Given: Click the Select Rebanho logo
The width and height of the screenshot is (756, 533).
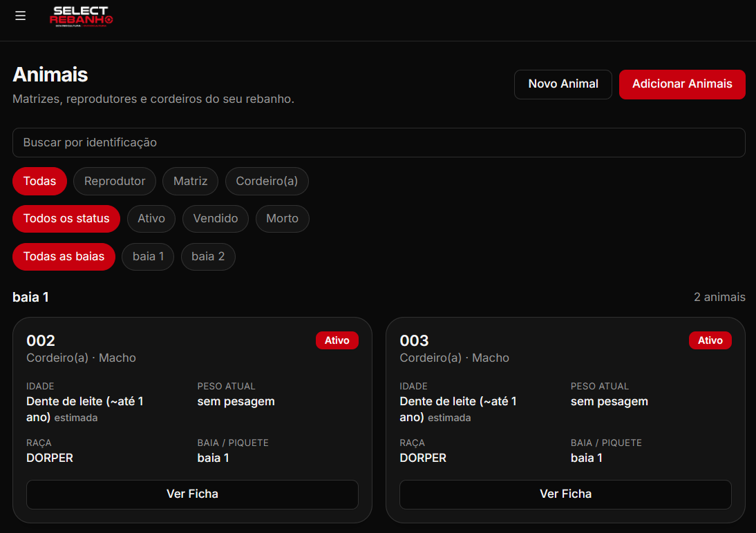Looking at the screenshot, I should pyautogui.click(x=81, y=16).
